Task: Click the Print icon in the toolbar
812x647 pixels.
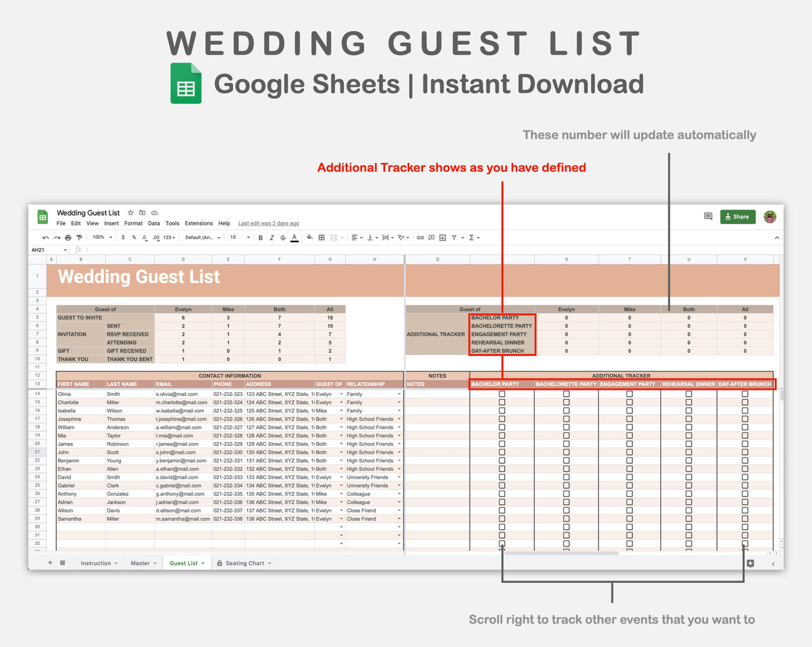Action: [67, 237]
